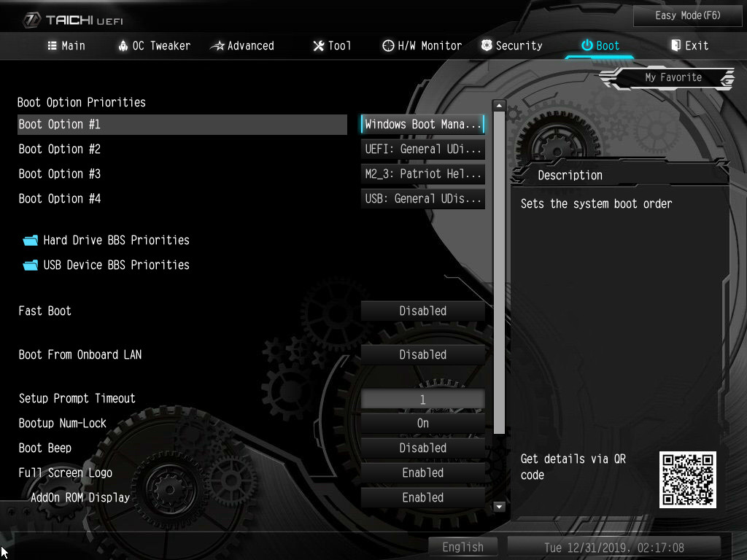This screenshot has height=560, width=747.
Task: Open Boot Option #1 Windows Boot Manager dropdown
Action: click(422, 125)
